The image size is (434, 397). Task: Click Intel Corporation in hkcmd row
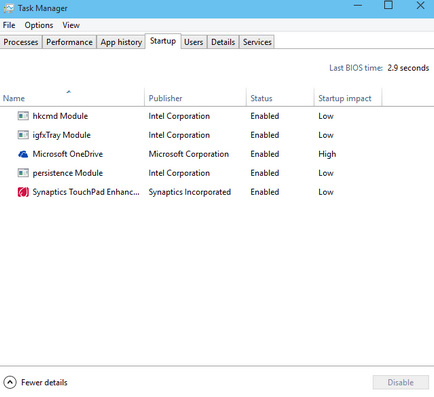(x=179, y=116)
